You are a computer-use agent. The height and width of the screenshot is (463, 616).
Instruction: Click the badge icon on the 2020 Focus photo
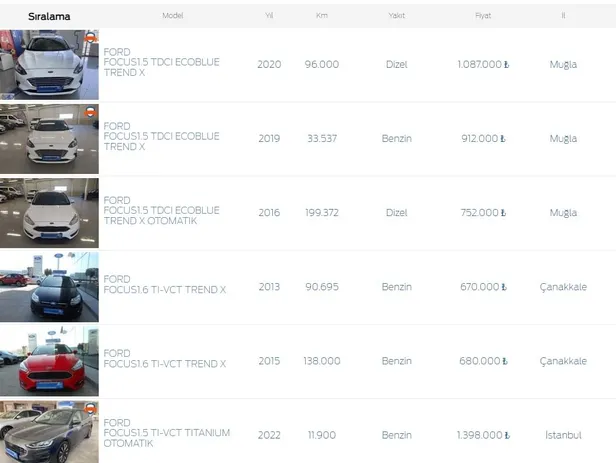(91, 38)
